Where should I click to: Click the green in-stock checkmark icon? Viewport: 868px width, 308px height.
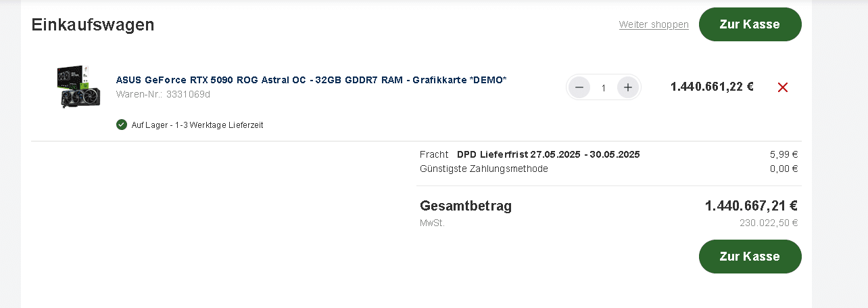122,125
